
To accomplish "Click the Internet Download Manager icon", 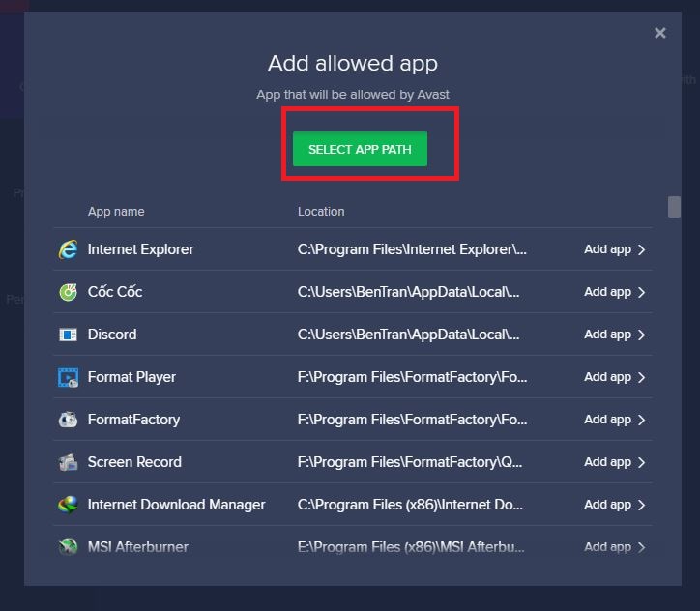I will (68, 505).
